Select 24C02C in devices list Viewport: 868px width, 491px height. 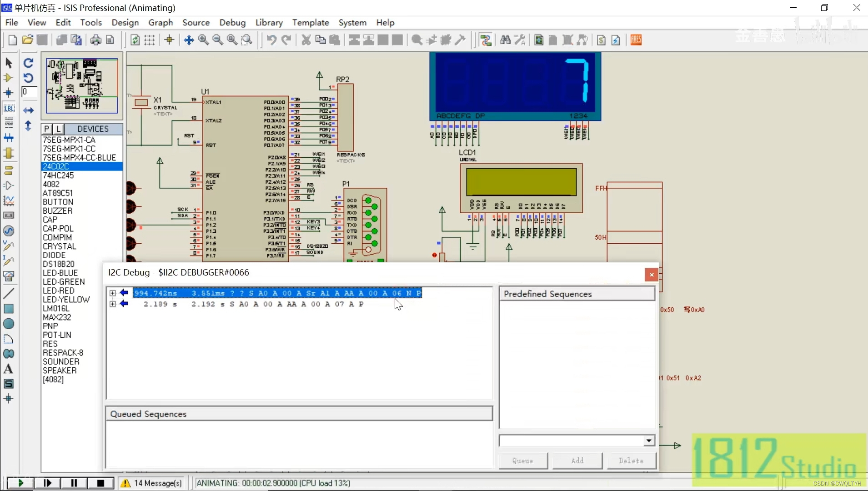(x=82, y=166)
